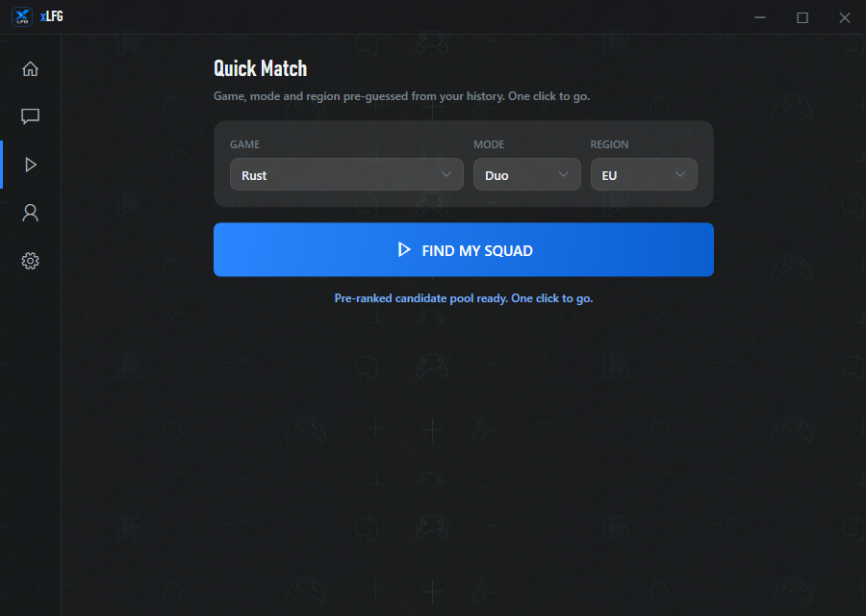Click the play triangle inside Find My Squad

tap(404, 249)
